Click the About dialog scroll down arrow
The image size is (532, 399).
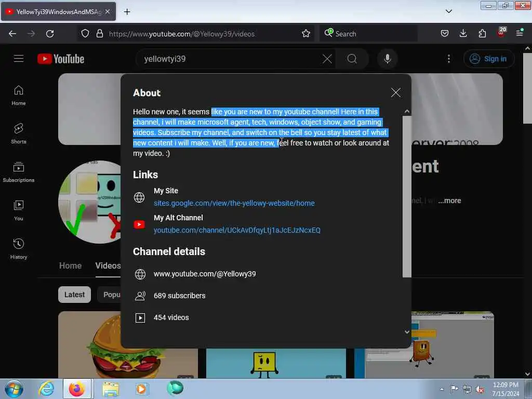tap(407, 332)
